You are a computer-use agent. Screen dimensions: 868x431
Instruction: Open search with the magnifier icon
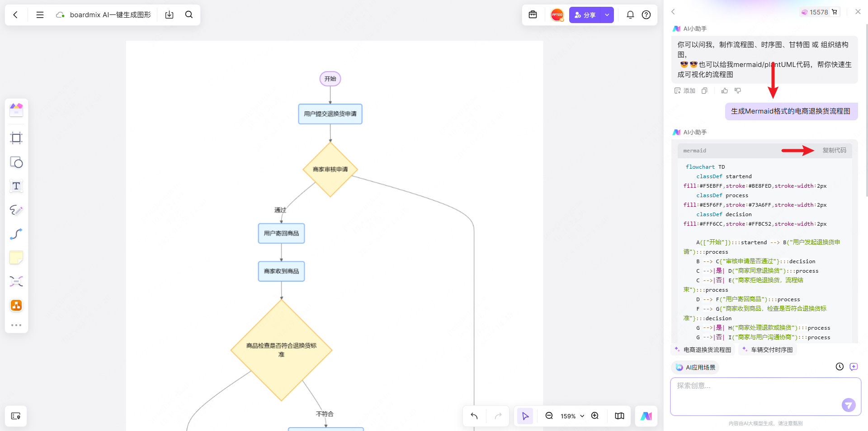point(189,15)
